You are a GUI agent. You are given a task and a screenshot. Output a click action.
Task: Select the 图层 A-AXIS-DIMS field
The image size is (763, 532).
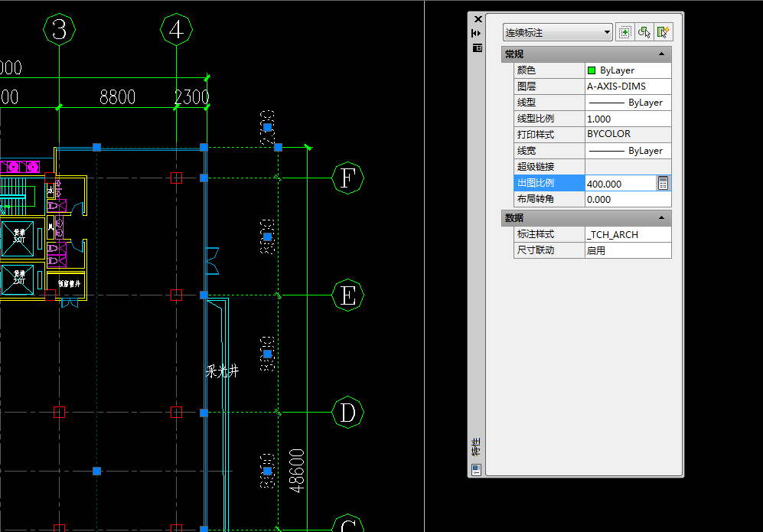point(628,86)
